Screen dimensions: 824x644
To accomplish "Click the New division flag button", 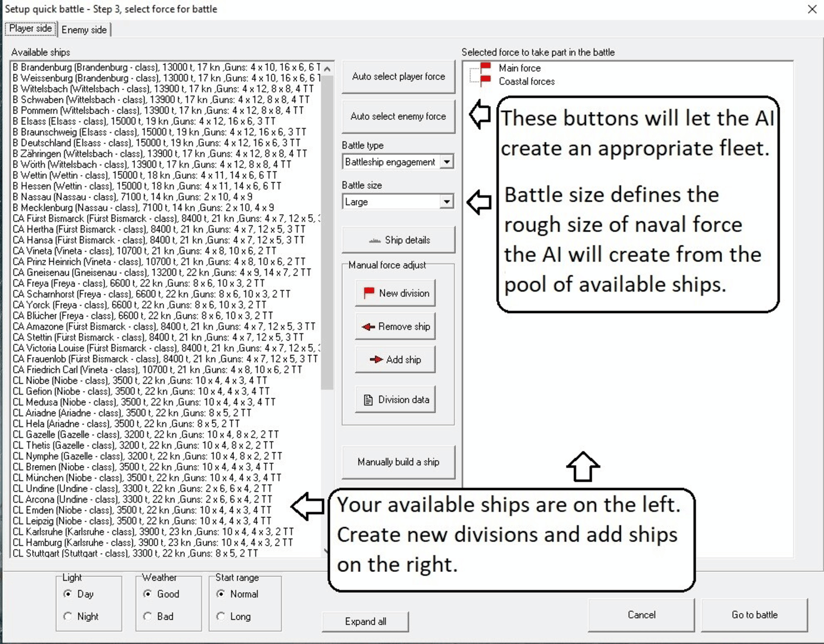I will (x=395, y=293).
